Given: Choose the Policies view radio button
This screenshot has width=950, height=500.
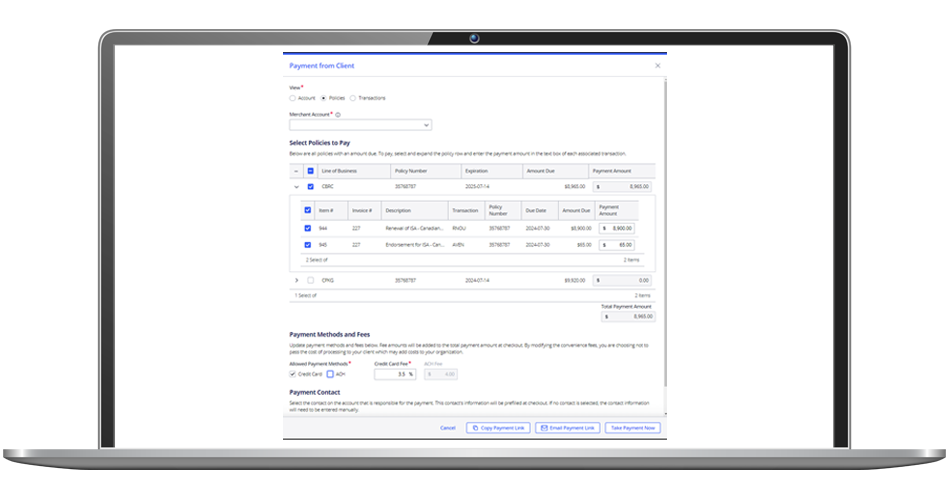Looking at the screenshot, I should pyautogui.click(x=324, y=98).
